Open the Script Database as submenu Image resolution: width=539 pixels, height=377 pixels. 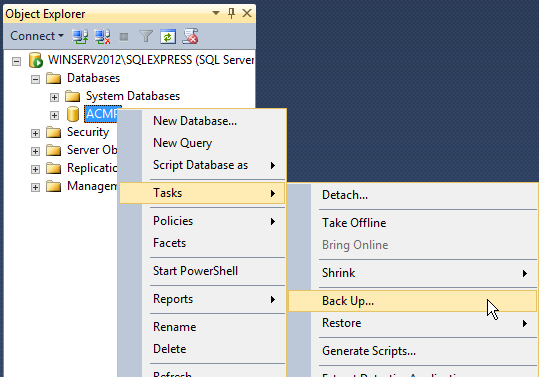pyautogui.click(x=202, y=165)
